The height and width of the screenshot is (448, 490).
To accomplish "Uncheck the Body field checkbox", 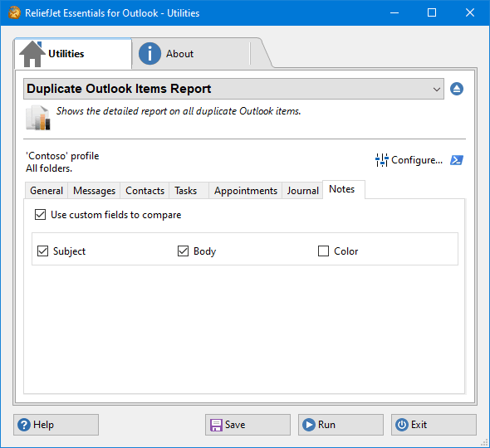I will (183, 251).
